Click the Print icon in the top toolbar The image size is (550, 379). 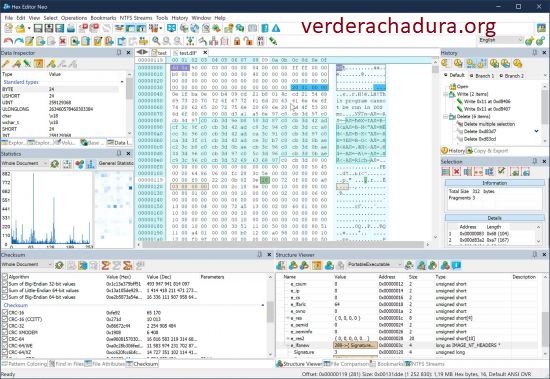[71, 28]
